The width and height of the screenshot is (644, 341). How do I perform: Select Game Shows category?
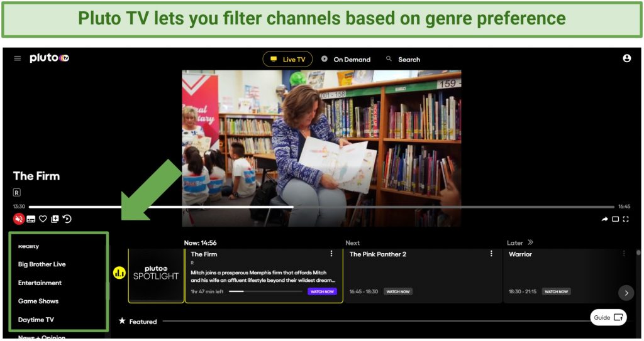point(38,301)
